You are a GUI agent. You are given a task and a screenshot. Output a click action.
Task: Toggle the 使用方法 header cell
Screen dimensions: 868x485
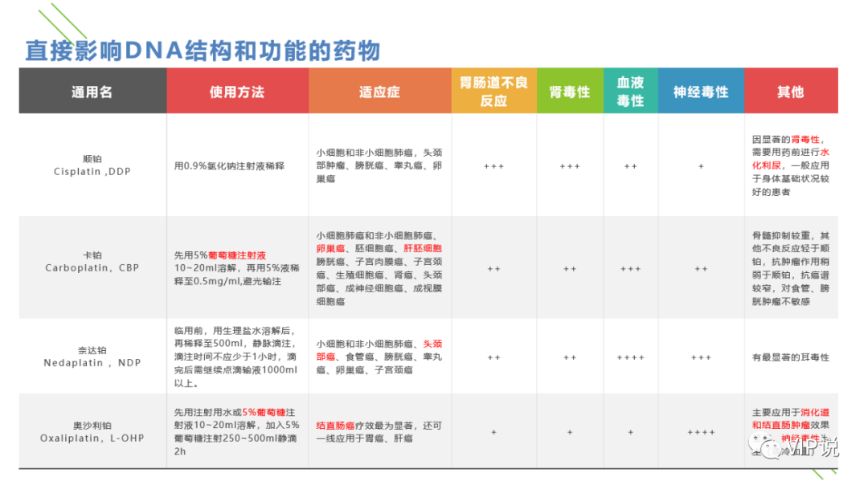coord(238,91)
